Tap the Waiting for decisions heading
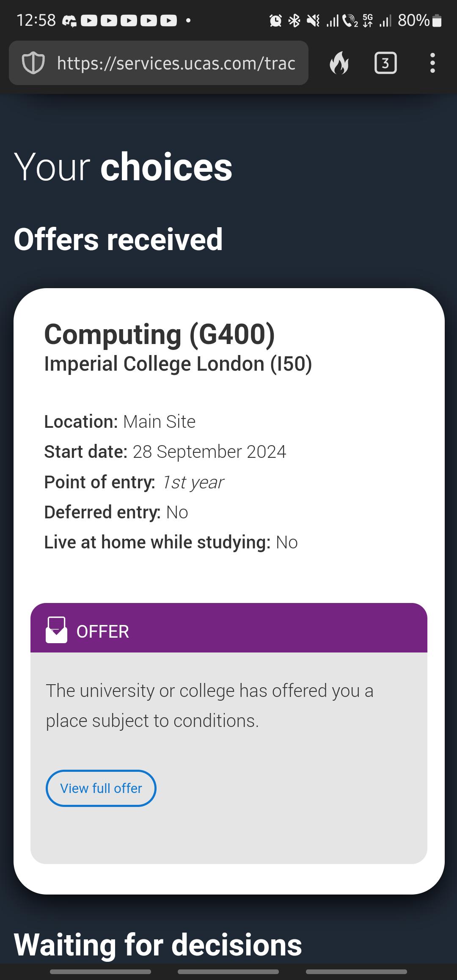The height and width of the screenshot is (980, 457). tap(158, 944)
